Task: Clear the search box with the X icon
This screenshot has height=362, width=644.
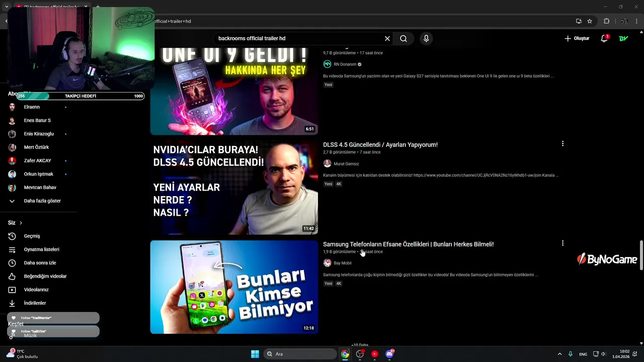Action: pos(387,39)
